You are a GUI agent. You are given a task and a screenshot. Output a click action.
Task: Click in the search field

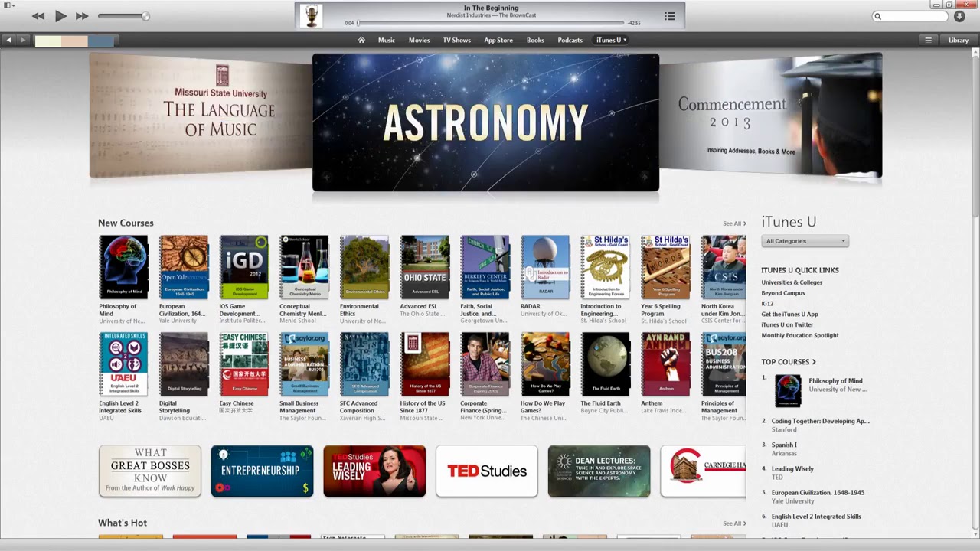tap(910, 16)
